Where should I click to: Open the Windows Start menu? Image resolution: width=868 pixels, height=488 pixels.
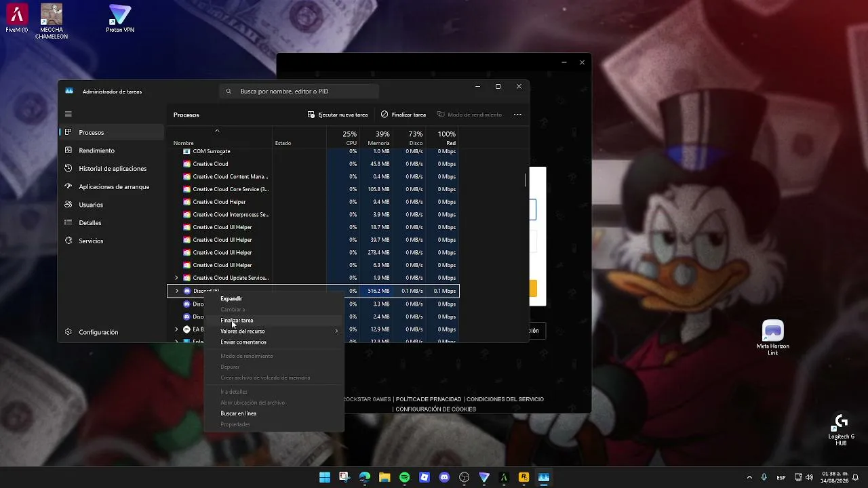coord(325,477)
